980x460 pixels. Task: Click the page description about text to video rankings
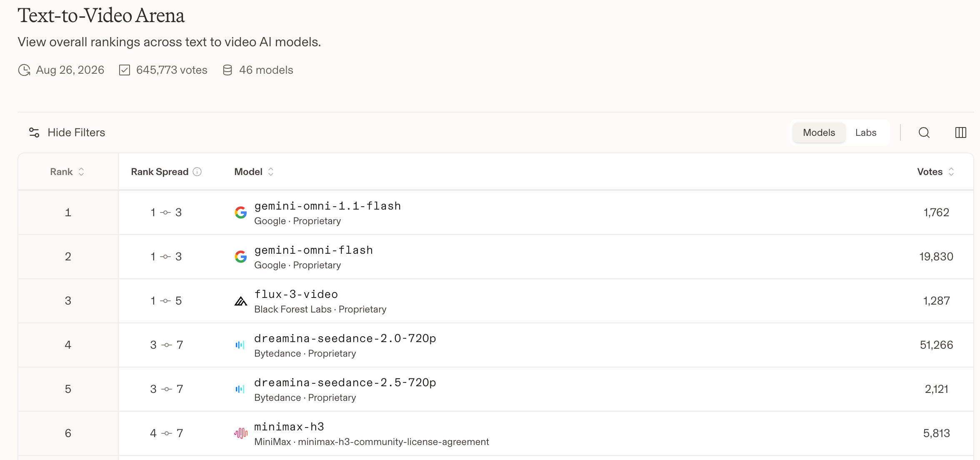click(x=169, y=42)
